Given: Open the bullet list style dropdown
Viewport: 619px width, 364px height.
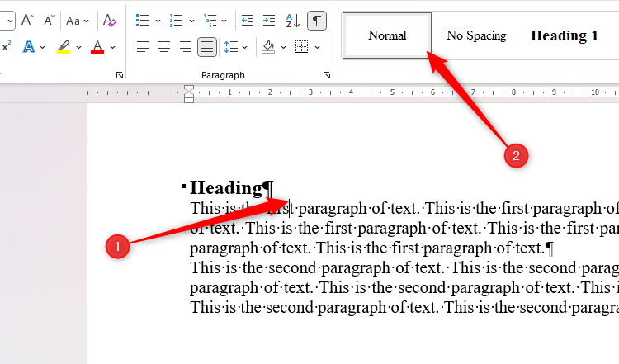Looking at the screenshot, I should click(157, 20).
